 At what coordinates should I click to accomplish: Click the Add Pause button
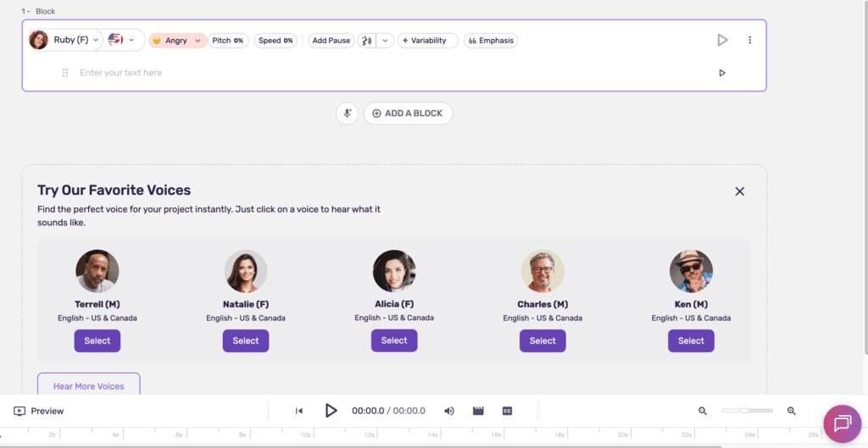point(331,41)
